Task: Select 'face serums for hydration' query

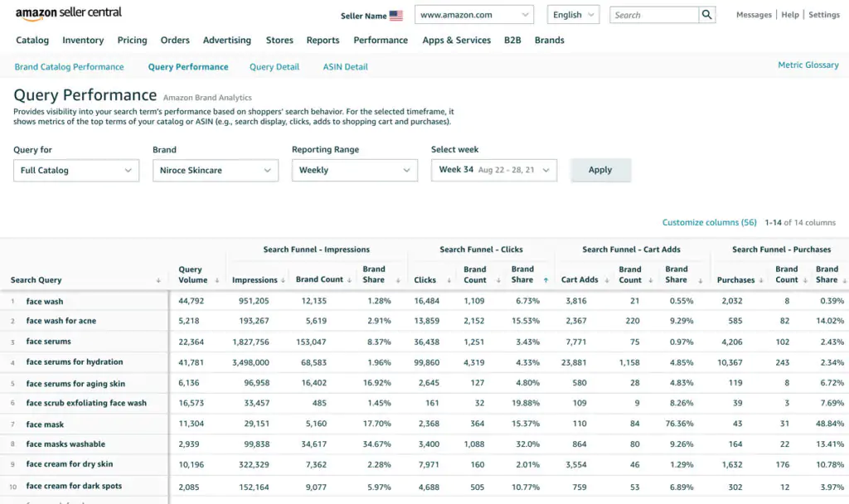Action: tap(75, 362)
